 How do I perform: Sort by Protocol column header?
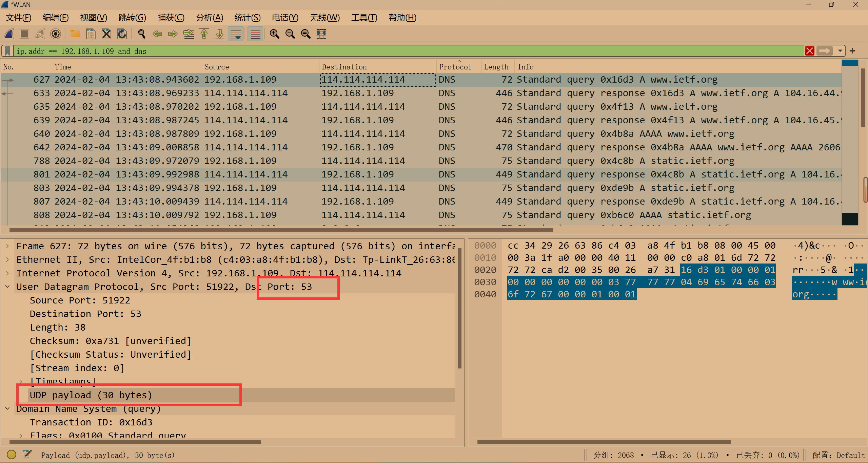coord(459,67)
